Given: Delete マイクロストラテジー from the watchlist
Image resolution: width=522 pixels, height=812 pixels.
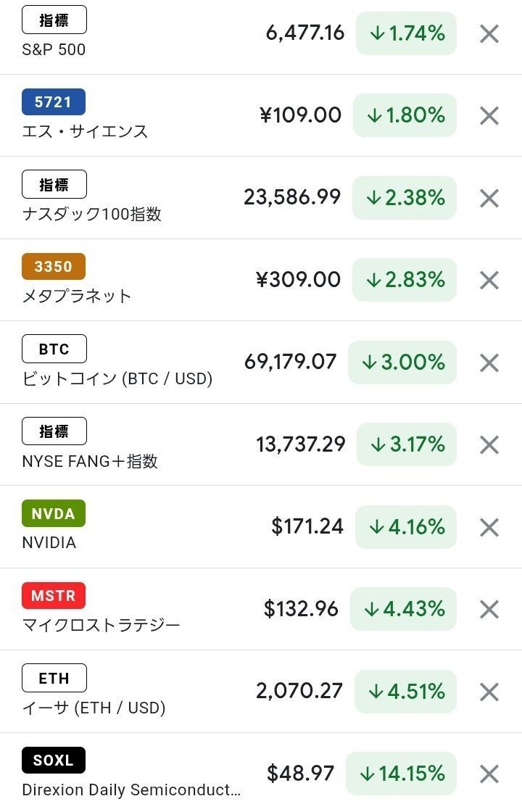Looking at the screenshot, I should click(489, 609).
